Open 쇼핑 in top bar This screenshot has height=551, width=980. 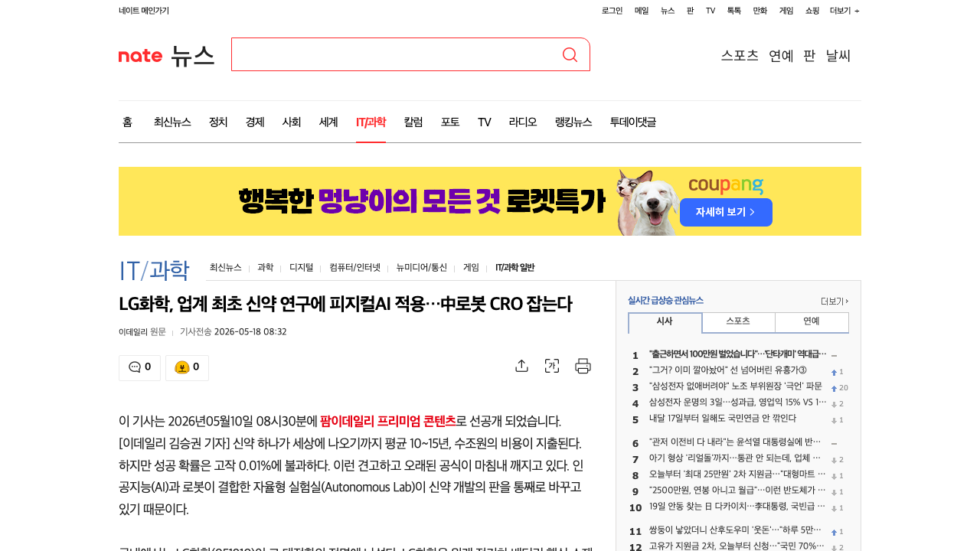[x=812, y=11]
